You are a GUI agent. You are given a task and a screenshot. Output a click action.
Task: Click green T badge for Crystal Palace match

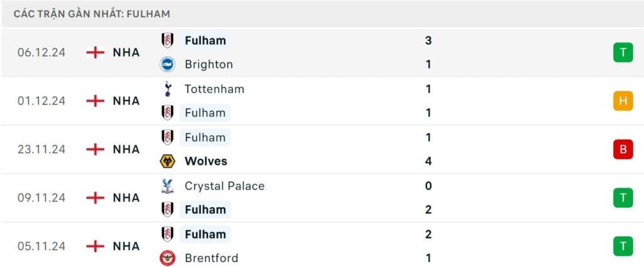[x=623, y=198]
